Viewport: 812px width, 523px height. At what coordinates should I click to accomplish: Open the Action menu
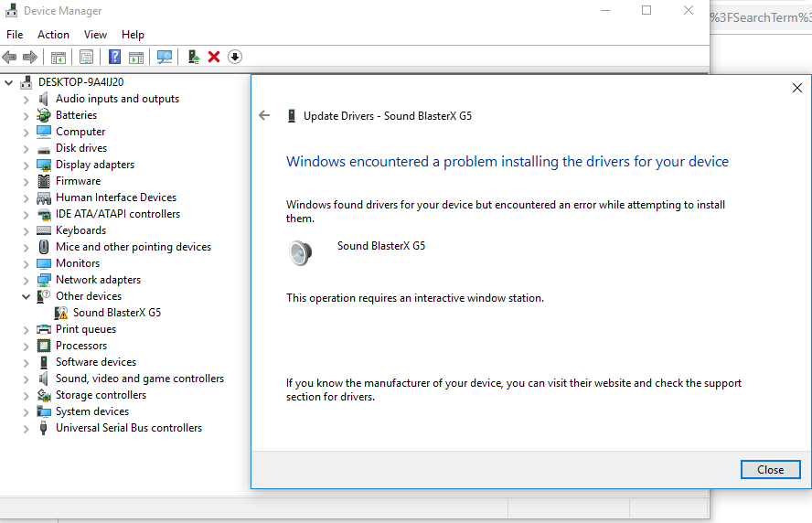click(x=53, y=35)
